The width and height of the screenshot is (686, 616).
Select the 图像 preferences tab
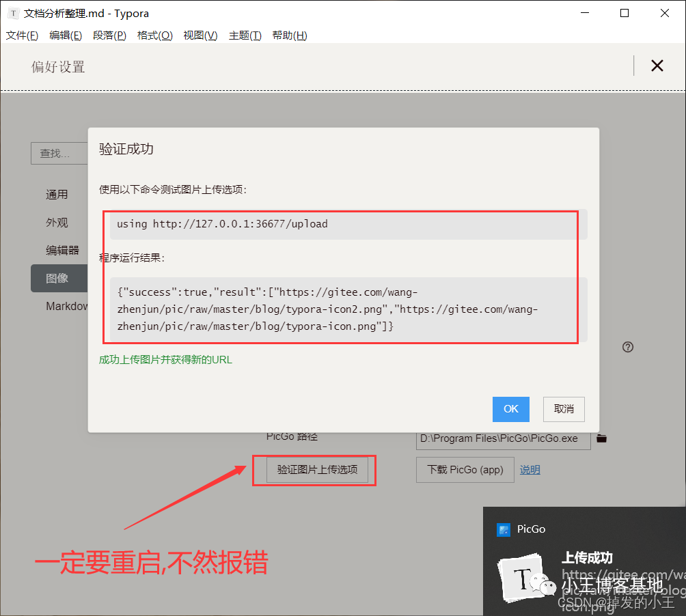click(59, 278)
